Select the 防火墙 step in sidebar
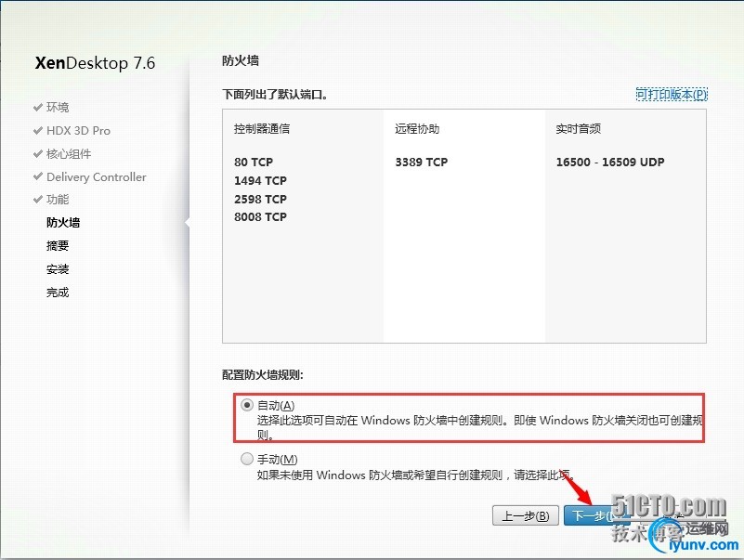Image resolution: width=744 pixels, height=560 pixels. tap(63, 223)
